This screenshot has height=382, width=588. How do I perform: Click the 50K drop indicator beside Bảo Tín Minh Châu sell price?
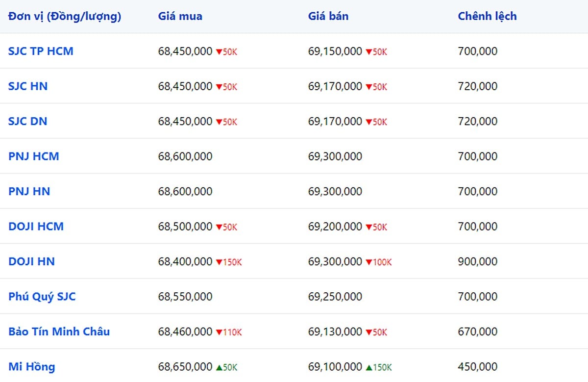[376, 332]
